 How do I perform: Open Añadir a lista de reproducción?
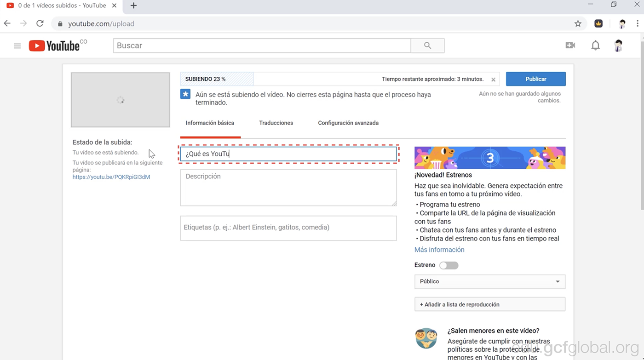tap(490, 304)
